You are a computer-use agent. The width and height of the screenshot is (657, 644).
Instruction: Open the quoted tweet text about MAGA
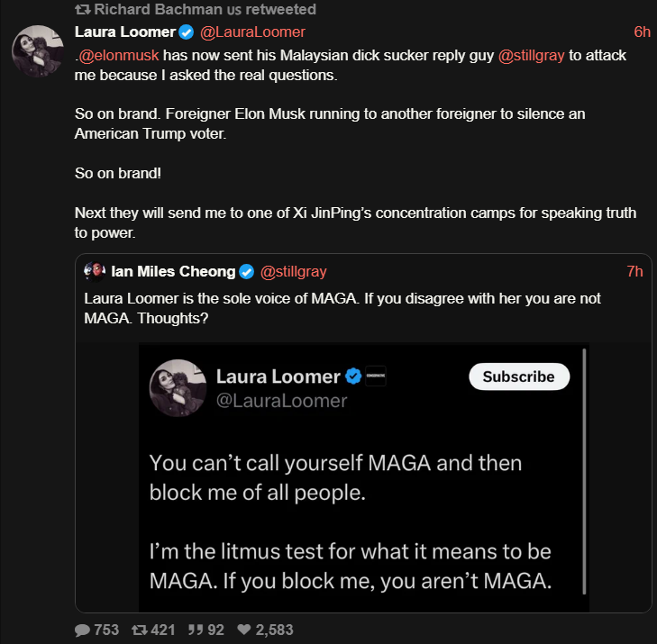[342, 308]
